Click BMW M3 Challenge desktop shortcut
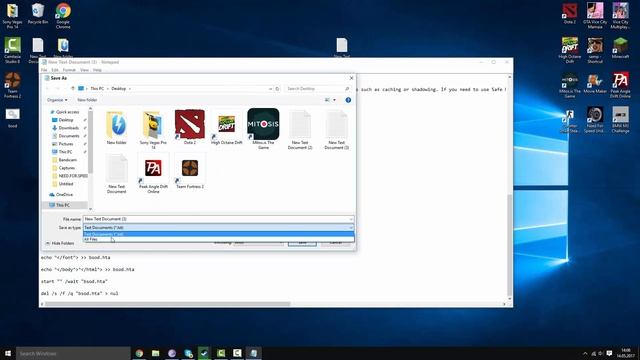This screenshot has height=360, width=640. (x=620, y=120)
